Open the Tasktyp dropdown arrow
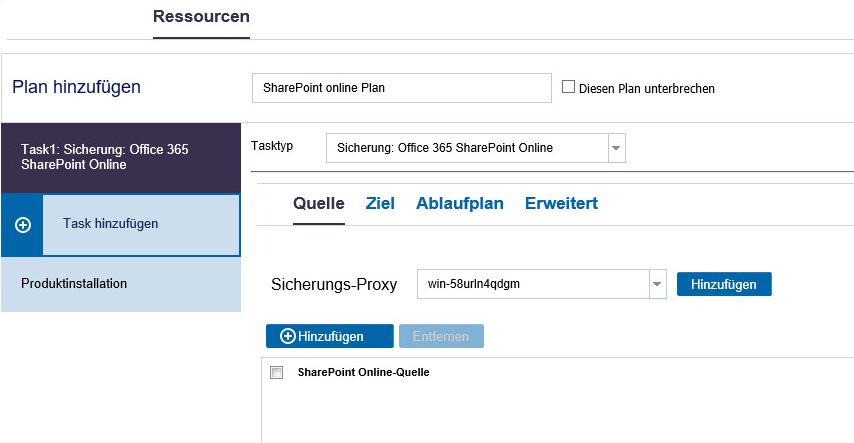This screenshot has height=443, width=854. click(617, 148)
